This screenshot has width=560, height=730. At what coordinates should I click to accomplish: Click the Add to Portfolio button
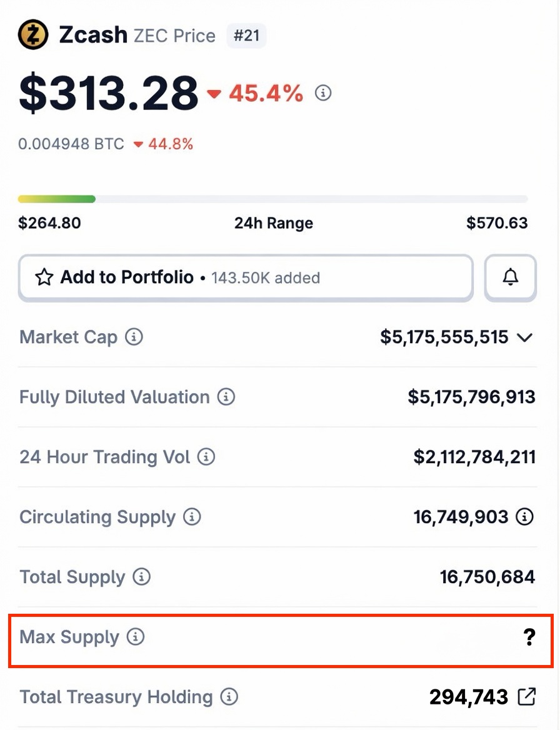pos(246,277)
